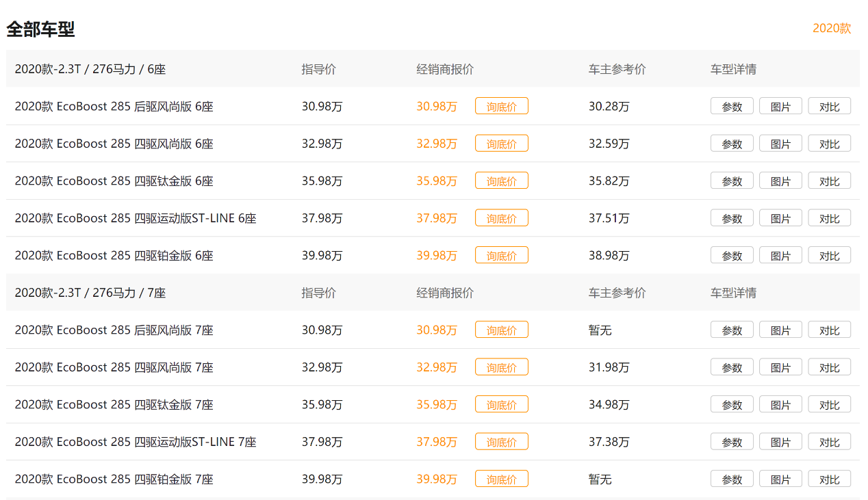This screenshot has width=868, height=500.
Task: Click 询底价 for 后驱风尚版 7座
Action: point(502,330)
